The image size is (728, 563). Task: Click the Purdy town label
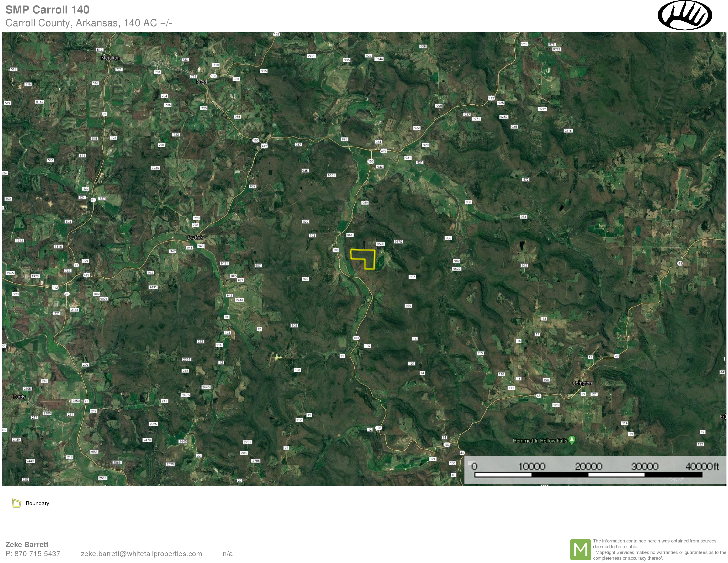(x=19, y=397)
